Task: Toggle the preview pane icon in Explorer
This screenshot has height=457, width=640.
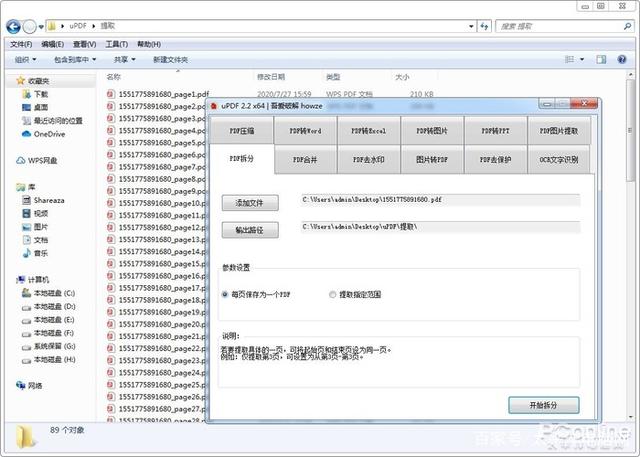Action: (x=601, y=60)
